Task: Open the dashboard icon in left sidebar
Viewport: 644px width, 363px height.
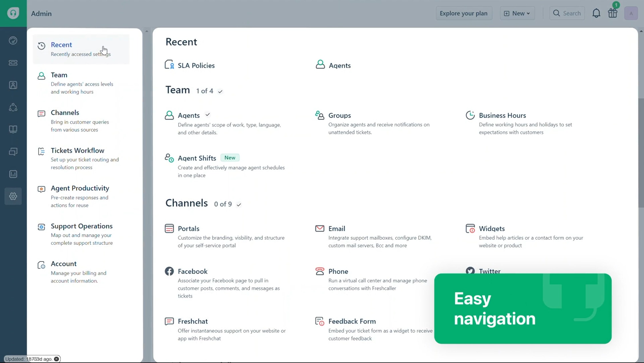Action: point(13,41)
